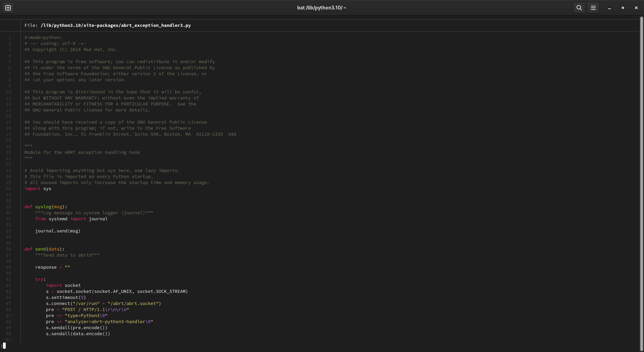Viewport: 644px width, 352px height.
Task: Click line number 26 in gutter
Action: [x=8, y=189]
